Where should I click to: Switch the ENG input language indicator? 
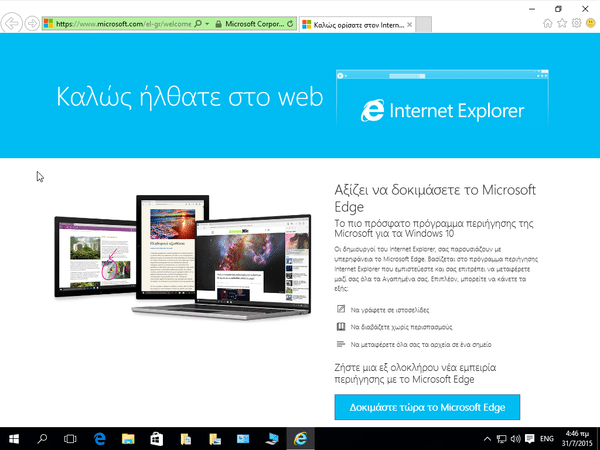547,439
